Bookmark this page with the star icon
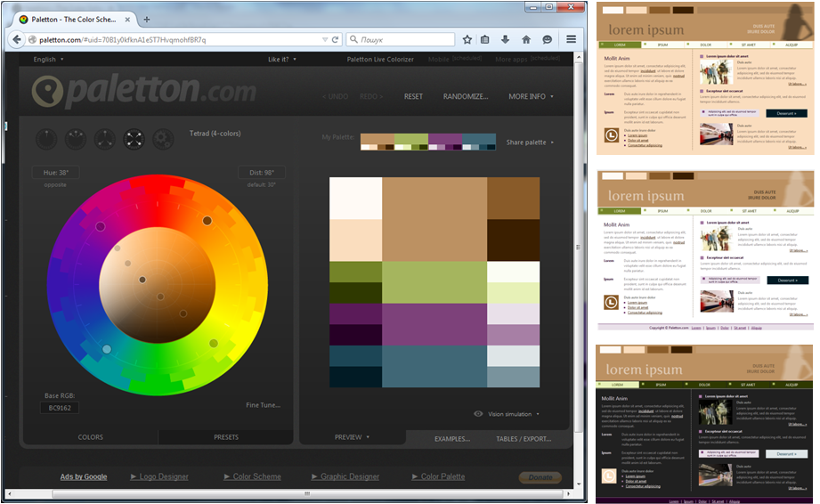The height and width of the screenshot is (504, 820). click(x=467, y=39)
